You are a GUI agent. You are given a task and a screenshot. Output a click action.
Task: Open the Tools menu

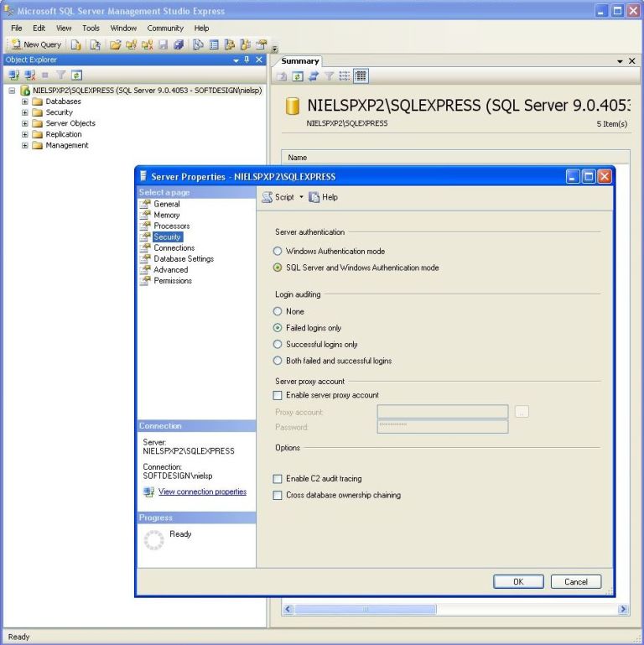pos(91,28)
